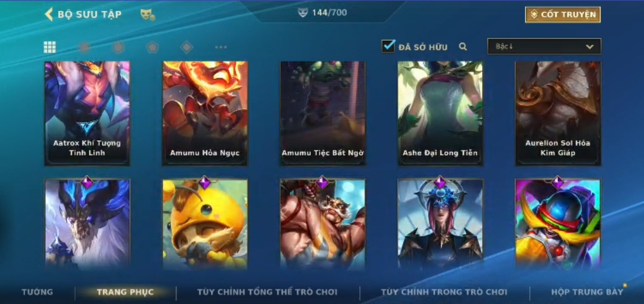Switch to the Tướng tab

click(37, 292)
